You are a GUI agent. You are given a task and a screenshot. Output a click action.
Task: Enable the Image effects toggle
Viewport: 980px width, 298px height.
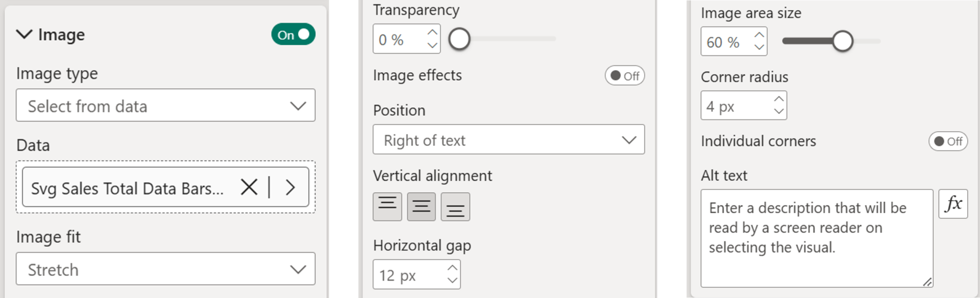click(625, 76)
